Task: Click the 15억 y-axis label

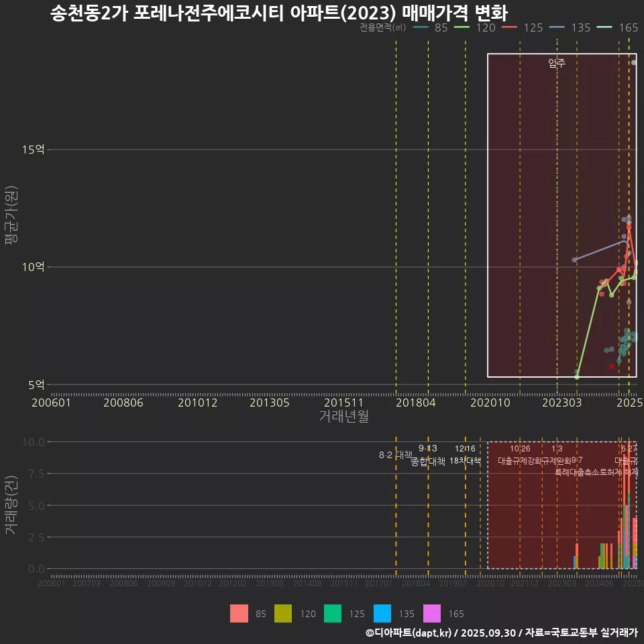Action: (x=34, y=150)
